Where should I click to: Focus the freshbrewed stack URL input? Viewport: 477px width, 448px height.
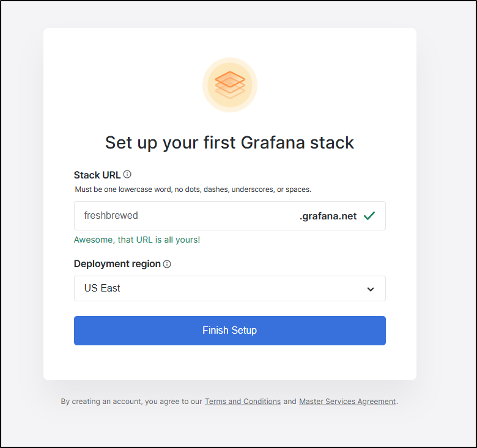(230, 216)
